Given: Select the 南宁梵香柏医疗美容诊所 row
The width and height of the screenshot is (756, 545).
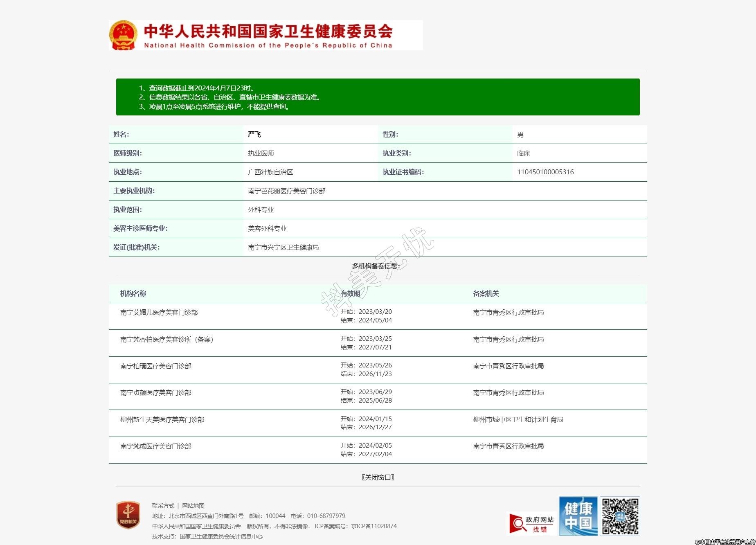Looking at the screenshot, I should pos(167,340).
